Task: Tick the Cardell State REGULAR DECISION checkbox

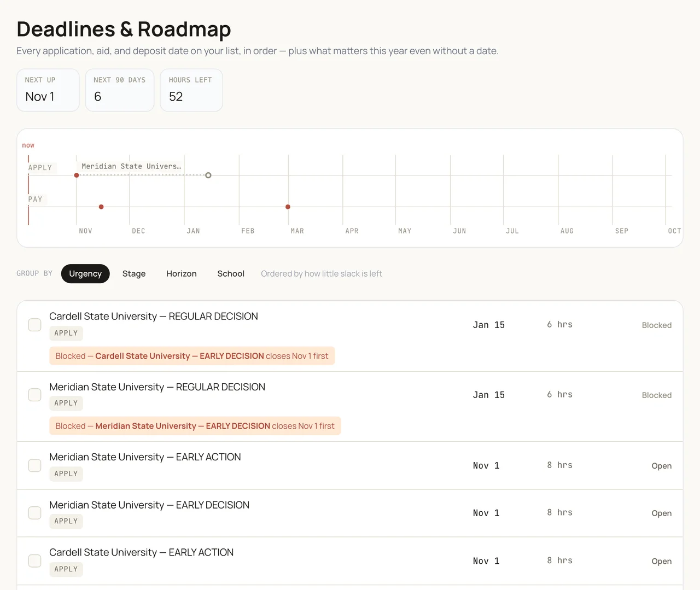Action: pyautogui.click(x=34, y=325)
